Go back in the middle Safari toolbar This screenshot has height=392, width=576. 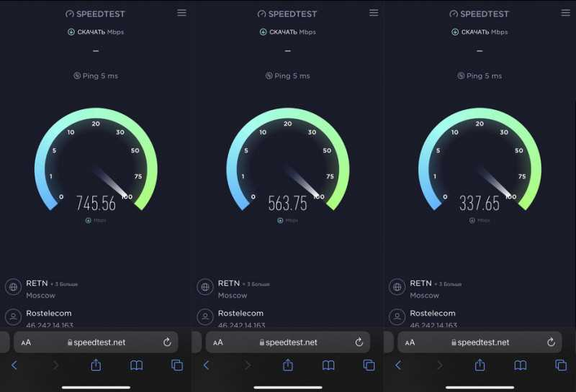pos(207,365)
